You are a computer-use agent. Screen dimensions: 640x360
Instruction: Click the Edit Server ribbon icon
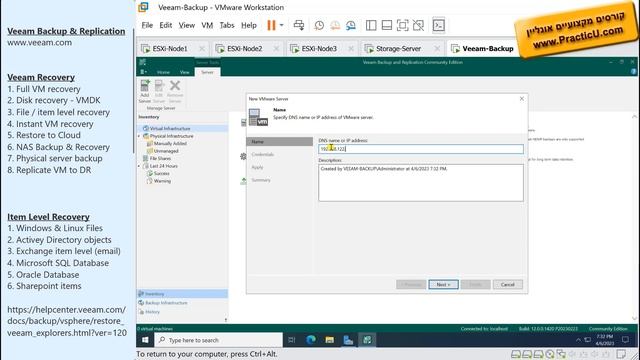pos(159,91)
